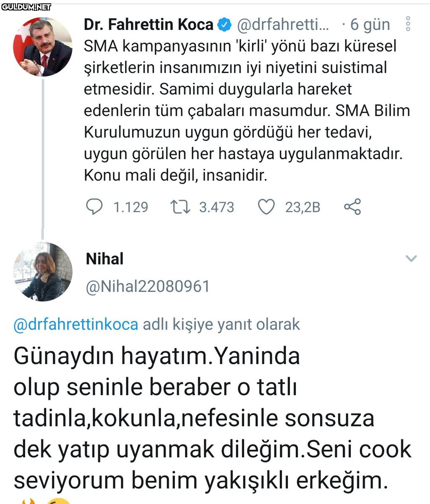430x504 pixels.
Task: Click the truncated @drfahretti... handle
Action: [283, 25]
